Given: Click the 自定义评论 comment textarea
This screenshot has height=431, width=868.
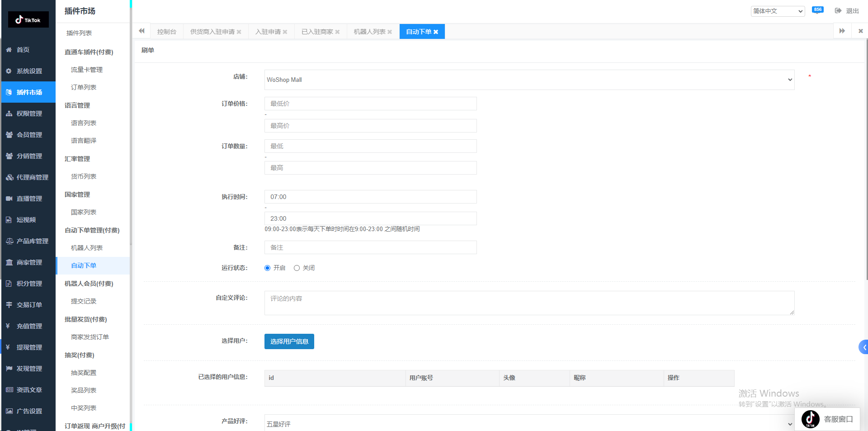Looking at the screenshot, I should click(x=529, y=303).
